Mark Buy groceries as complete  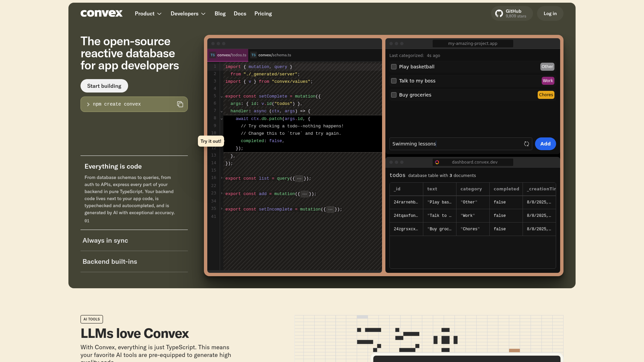coord(393,95)
